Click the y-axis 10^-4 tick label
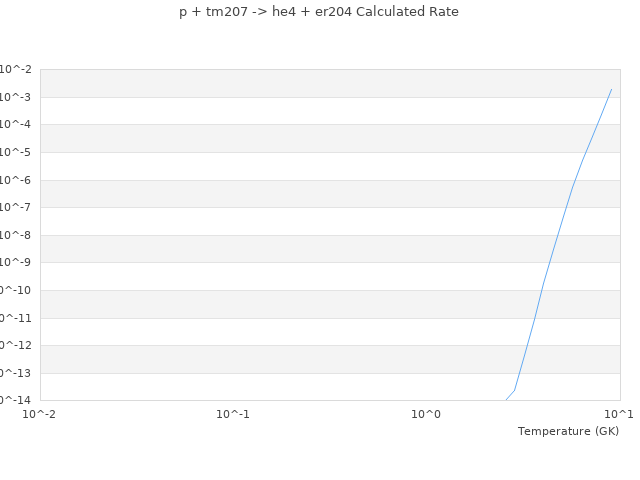The height and width of the screenshot is (480, 640). coord(16,124)
